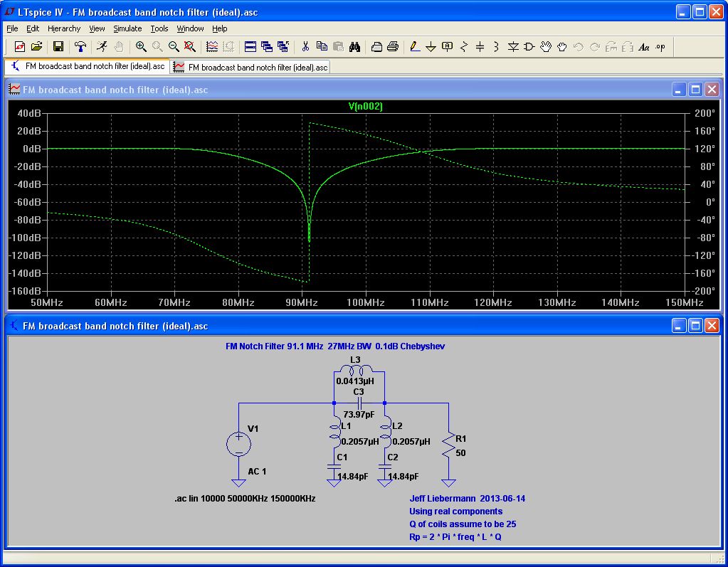Click the .ac lin simulation directive text

coord(245,499)
